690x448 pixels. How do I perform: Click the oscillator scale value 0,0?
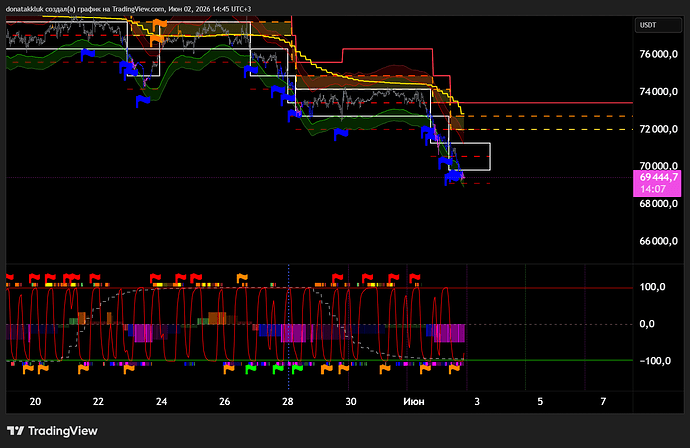pyautogui.click(x=647, y=324)
